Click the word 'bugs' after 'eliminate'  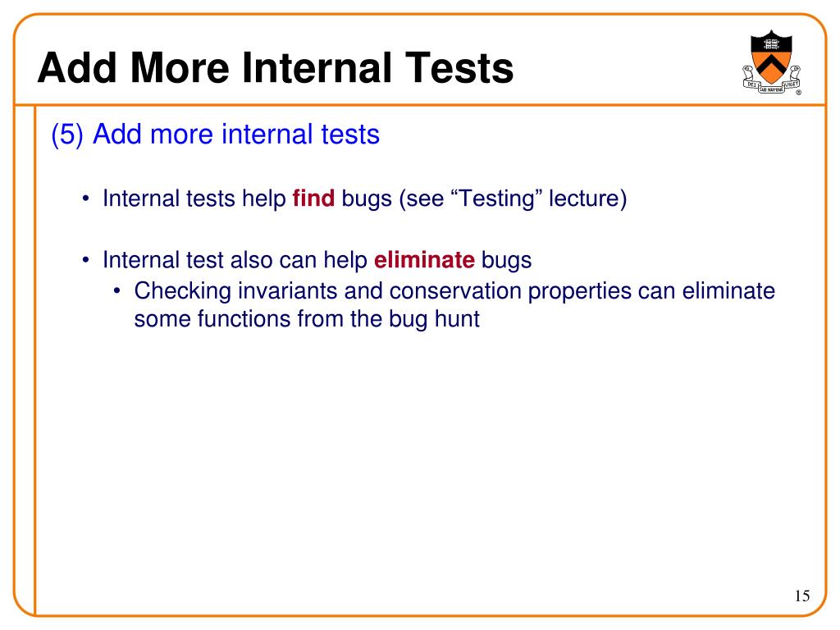click(x=506, y=261)
